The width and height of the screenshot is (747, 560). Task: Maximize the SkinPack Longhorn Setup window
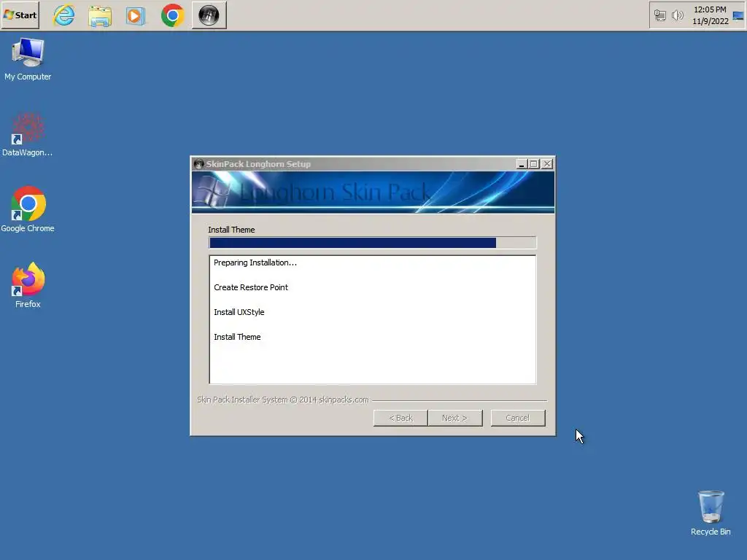coord(534,164)
